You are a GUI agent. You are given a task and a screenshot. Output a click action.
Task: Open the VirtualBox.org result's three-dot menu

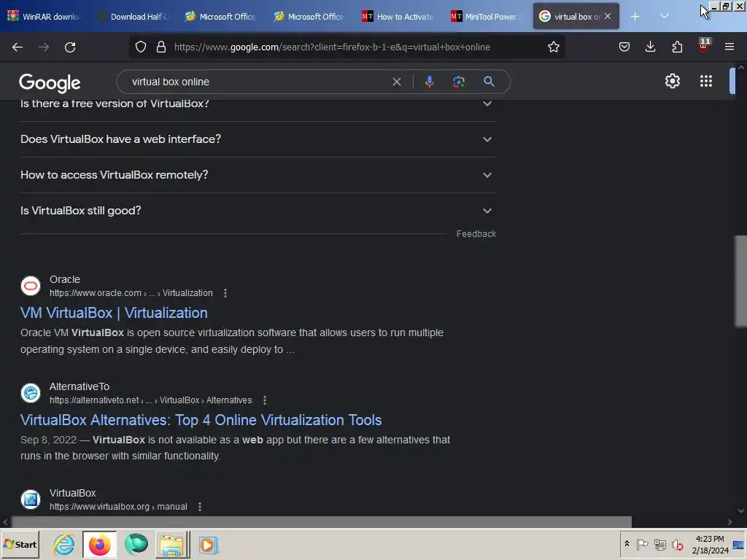tap(200, 507)
